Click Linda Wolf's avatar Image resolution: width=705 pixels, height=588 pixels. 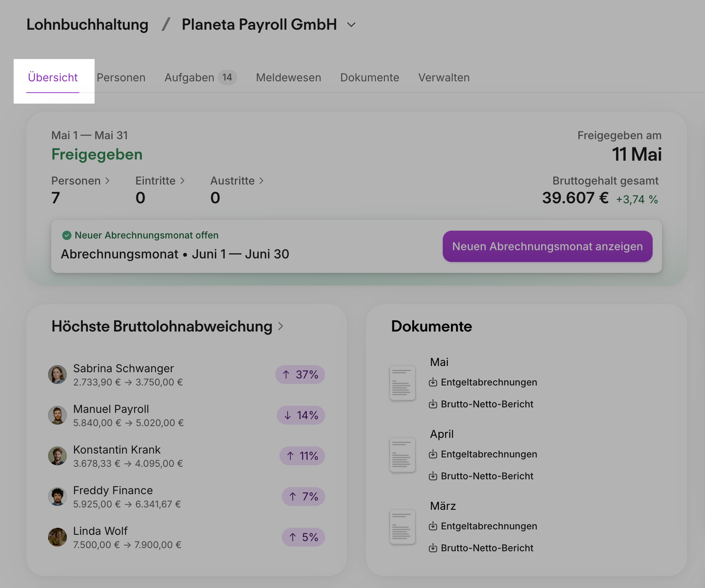tap(57, 537)
